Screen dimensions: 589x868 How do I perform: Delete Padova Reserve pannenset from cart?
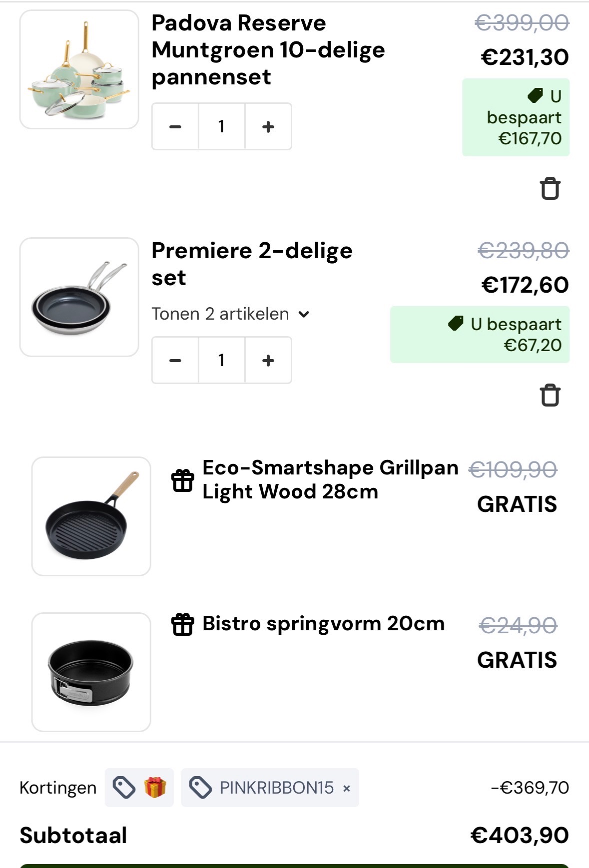(550, 189)
